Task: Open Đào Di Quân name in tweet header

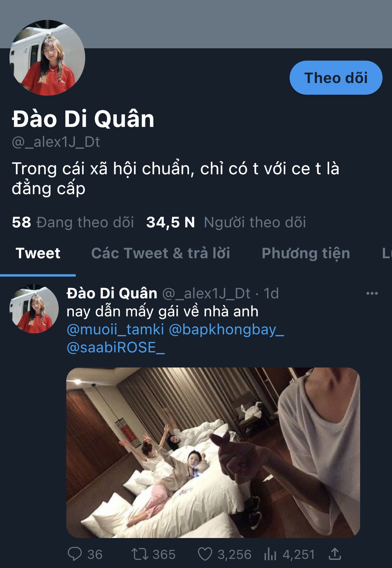Action: (x=112, y=293)
